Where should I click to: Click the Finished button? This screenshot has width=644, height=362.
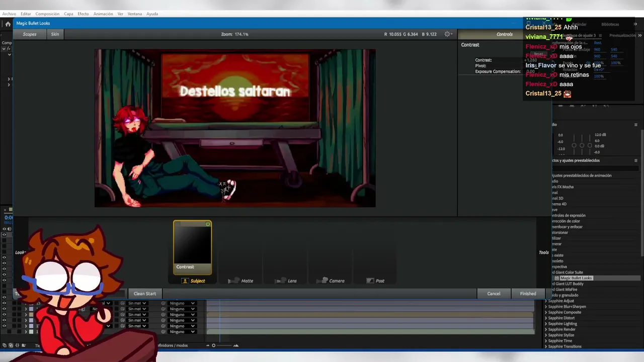528,294
